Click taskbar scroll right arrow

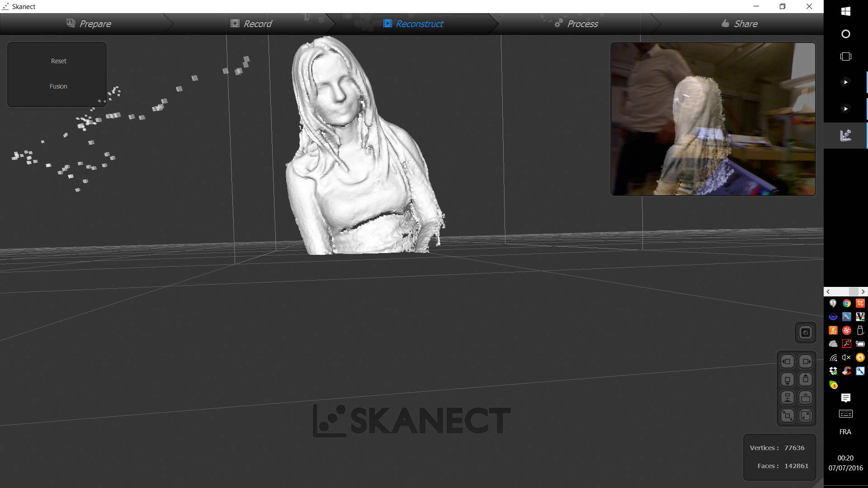(x=863, y=292)
